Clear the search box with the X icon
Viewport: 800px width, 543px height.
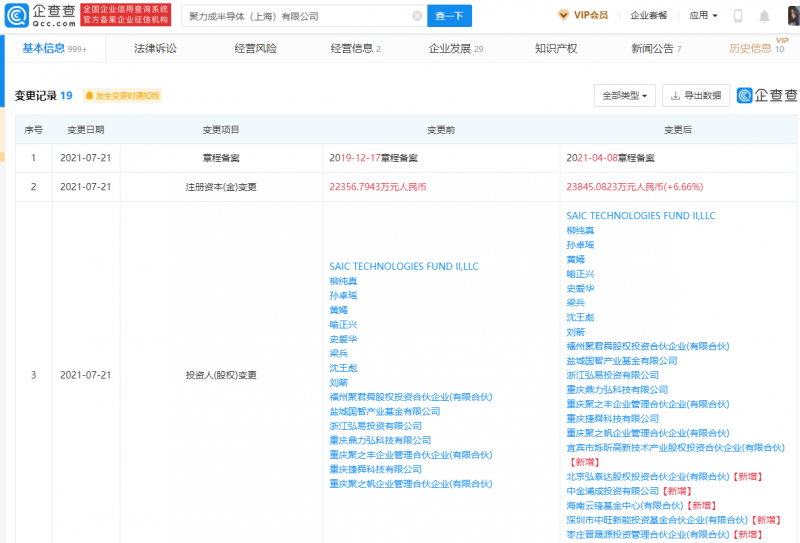[416, 16]
